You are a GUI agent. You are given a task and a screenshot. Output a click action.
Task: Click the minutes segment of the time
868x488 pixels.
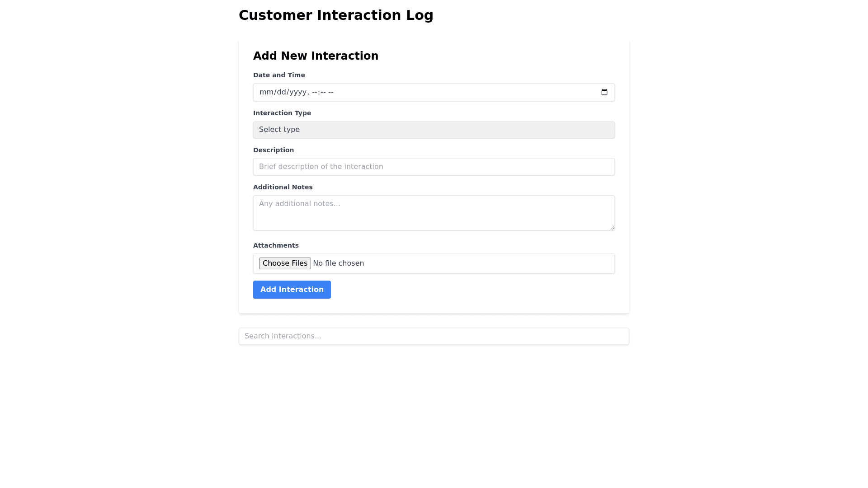point(323,92)
